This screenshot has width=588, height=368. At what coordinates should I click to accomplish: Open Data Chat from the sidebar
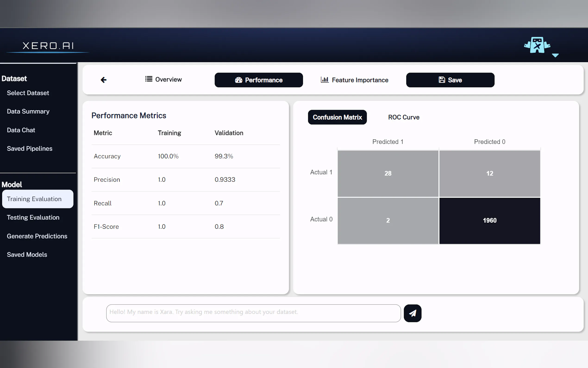tap(21, 130)
